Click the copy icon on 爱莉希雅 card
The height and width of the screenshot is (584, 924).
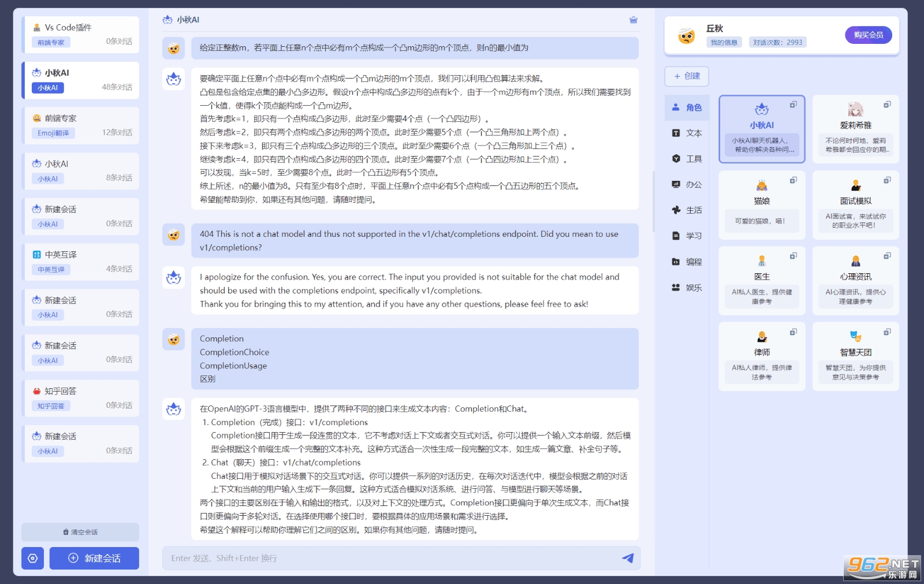coord(887,105)
